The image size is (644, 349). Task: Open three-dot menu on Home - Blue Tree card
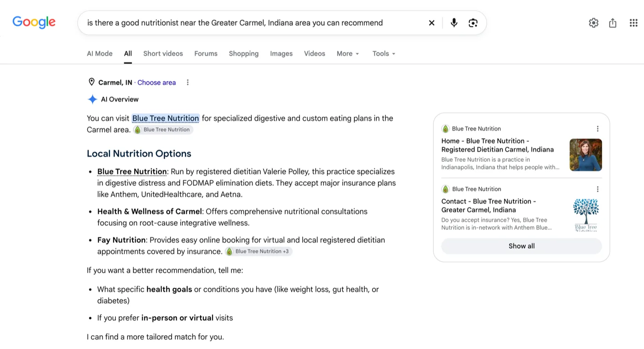pyautogui.click(x=598, y=129)
